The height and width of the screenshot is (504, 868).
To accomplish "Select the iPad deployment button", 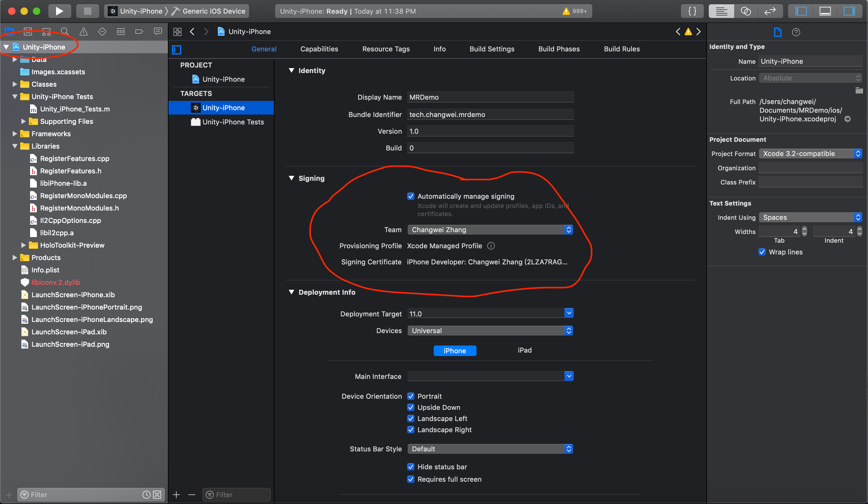I will (524, 350).
